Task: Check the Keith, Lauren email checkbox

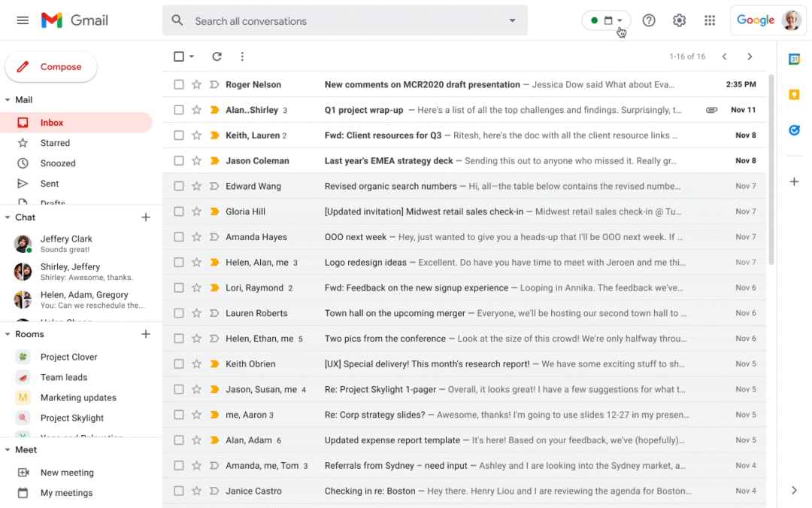Action: [x=179, y=135]
